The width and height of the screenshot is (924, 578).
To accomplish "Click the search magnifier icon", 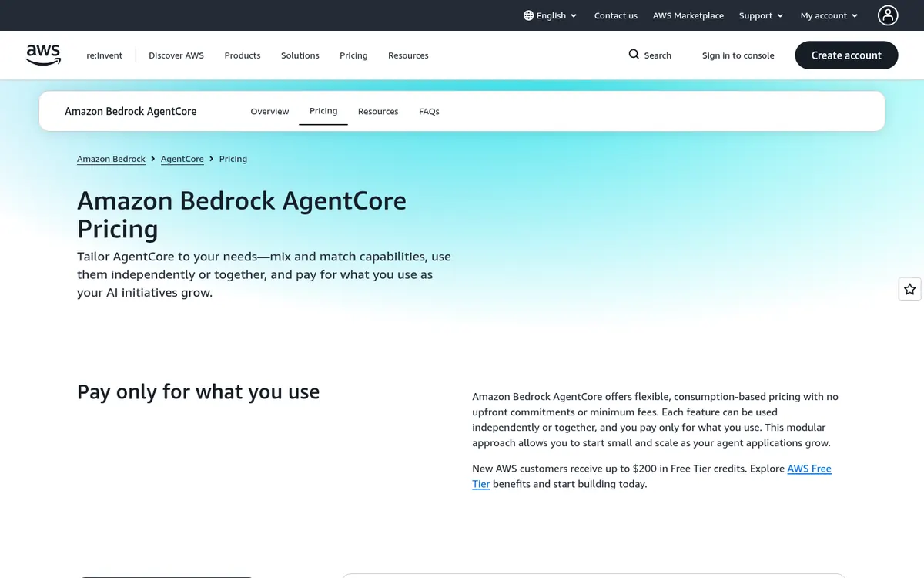I will pos(634,55).
